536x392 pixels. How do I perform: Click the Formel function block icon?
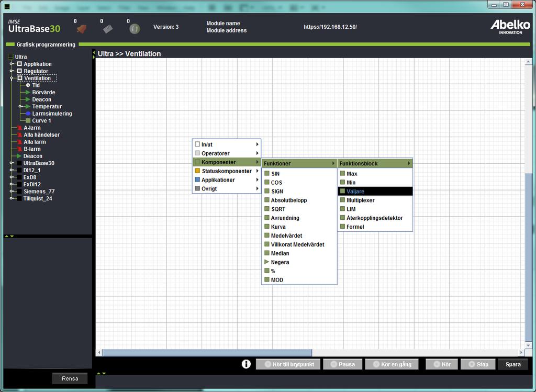coord(342,226)
